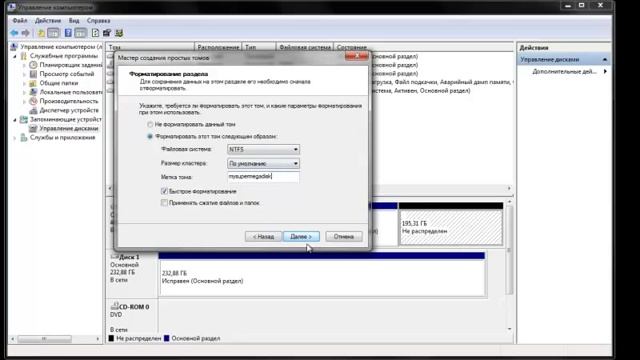This screenshot has height=360, width=640.
Task: Select 'Не форматировать данный том' radio button
Action: 150,124
